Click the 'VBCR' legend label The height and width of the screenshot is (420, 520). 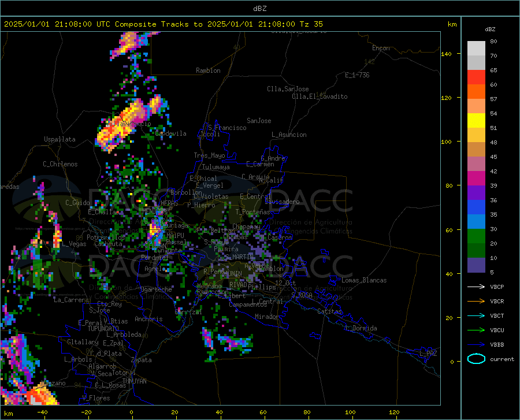click(497, 302)
